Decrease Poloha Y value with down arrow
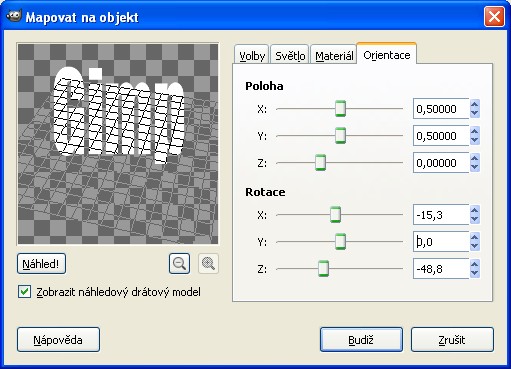Image resolution: width=511 pixels, height=369 pixels. 475,140
